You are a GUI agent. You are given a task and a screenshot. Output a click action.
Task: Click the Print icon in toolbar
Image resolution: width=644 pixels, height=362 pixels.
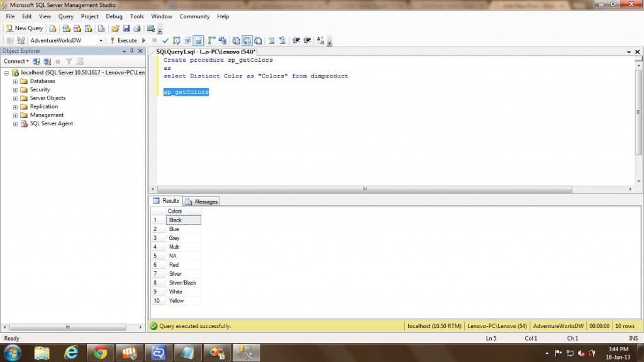click(136, 28)
